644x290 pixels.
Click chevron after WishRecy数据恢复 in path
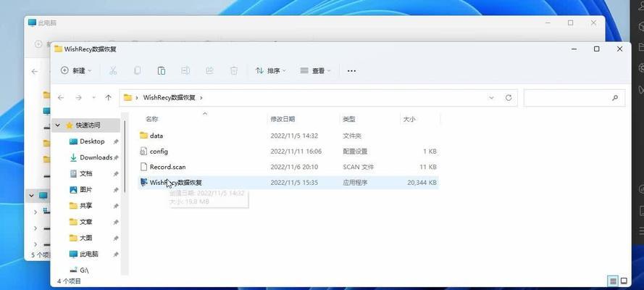tap(201, 98)
